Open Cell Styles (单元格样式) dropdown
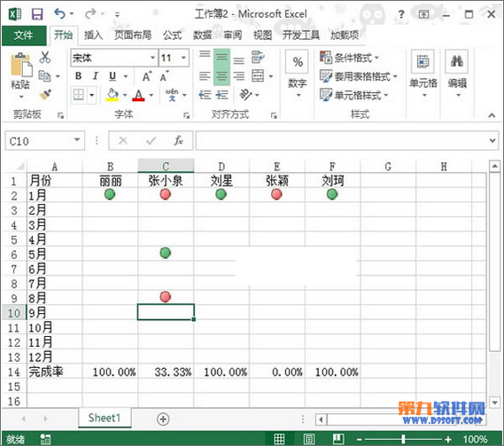Viewport: 504px width, 446px height. pos(354,95)
